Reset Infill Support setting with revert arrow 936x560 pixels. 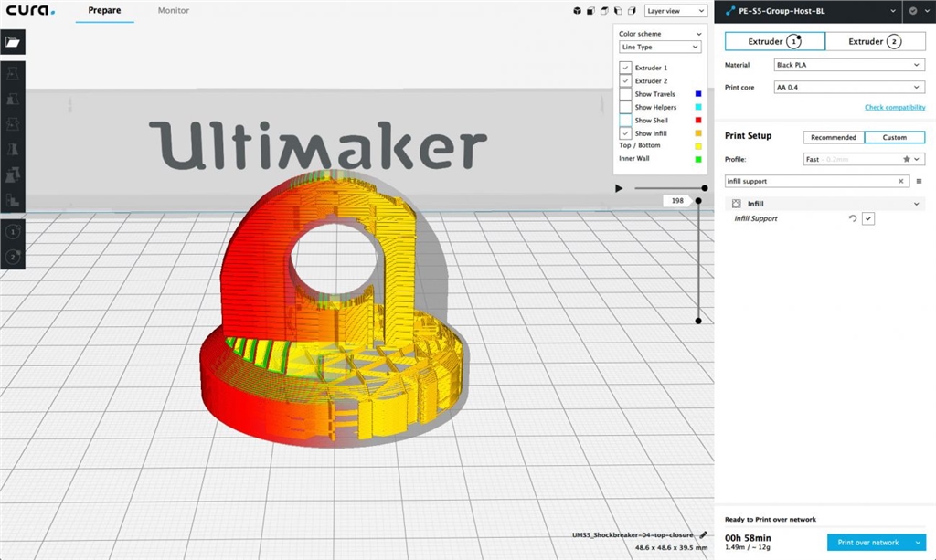(852, 218)
